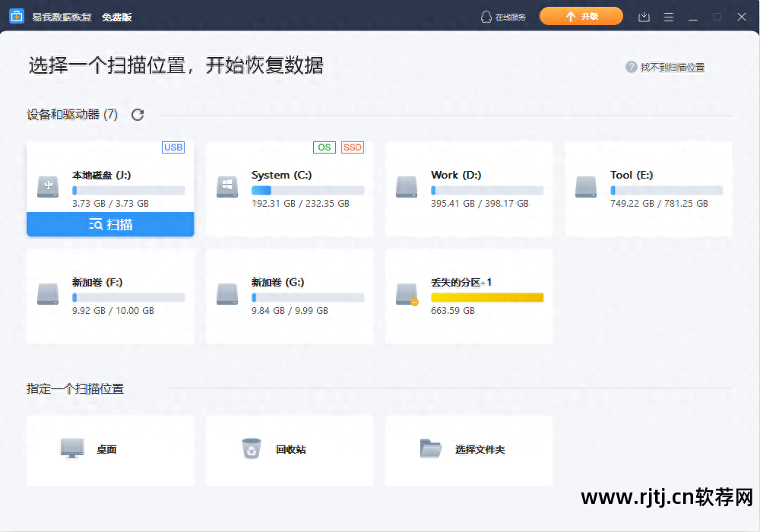Image resolution: width=760 pixels, height=532 pixels.
Task: Click the orange 升级 upgrade button
Action: coord(581,15)
